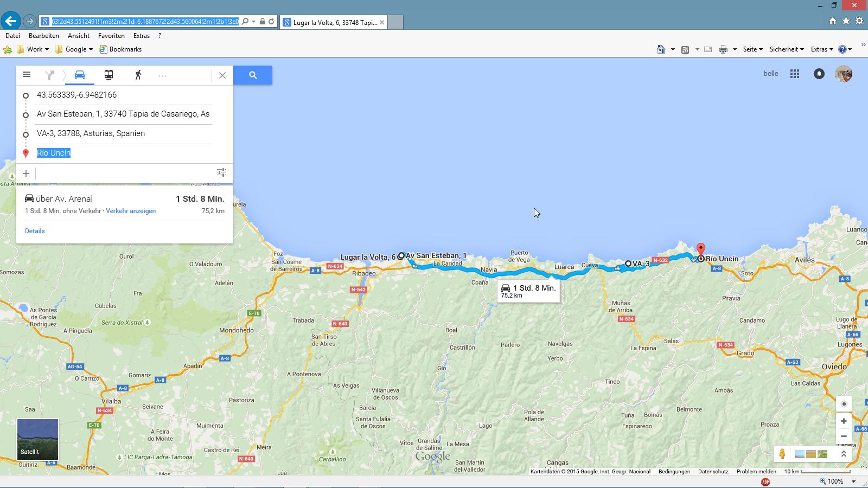This screenshot has height=488, width=868.
Task: Pick up the Street View pegman
Action: (782, 454)
